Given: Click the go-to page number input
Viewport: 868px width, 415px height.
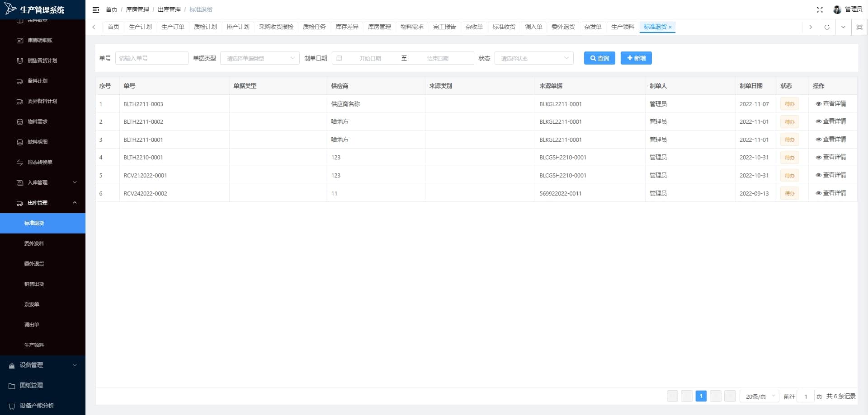Looking at the screenshot, I should (x=806, y=396).
